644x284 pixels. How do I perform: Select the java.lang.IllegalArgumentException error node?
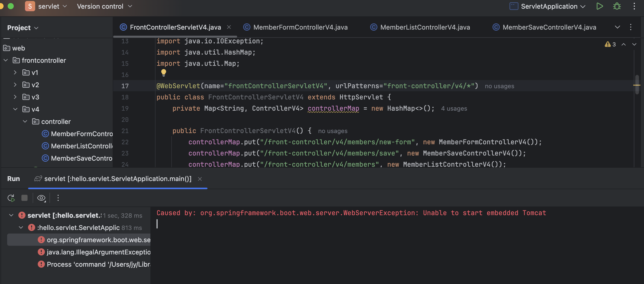pyautogui.click(x=98, y=252)
